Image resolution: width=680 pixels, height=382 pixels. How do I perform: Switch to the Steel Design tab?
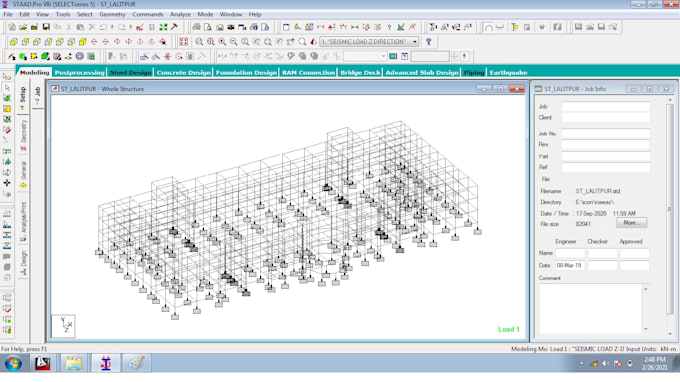[x=131, y=72]
